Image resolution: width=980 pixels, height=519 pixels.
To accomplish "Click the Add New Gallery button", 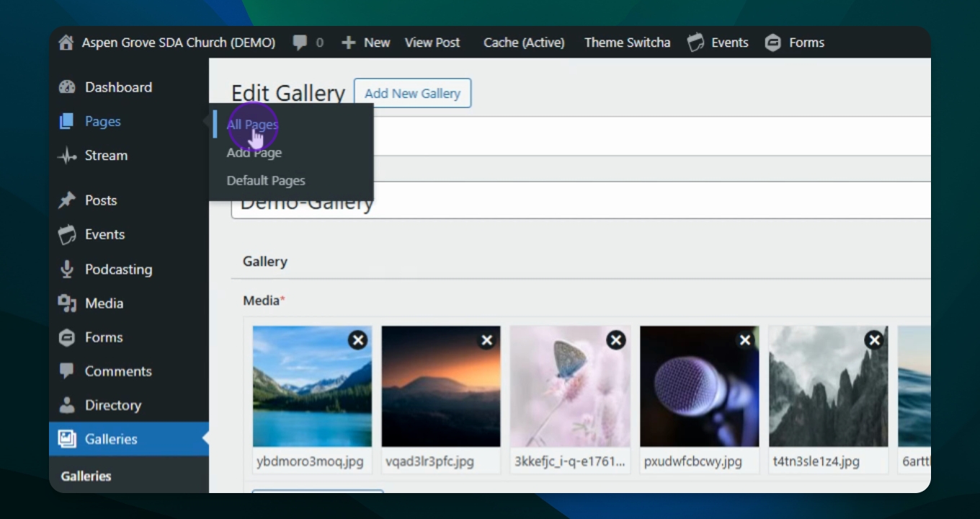I will 412,93.
